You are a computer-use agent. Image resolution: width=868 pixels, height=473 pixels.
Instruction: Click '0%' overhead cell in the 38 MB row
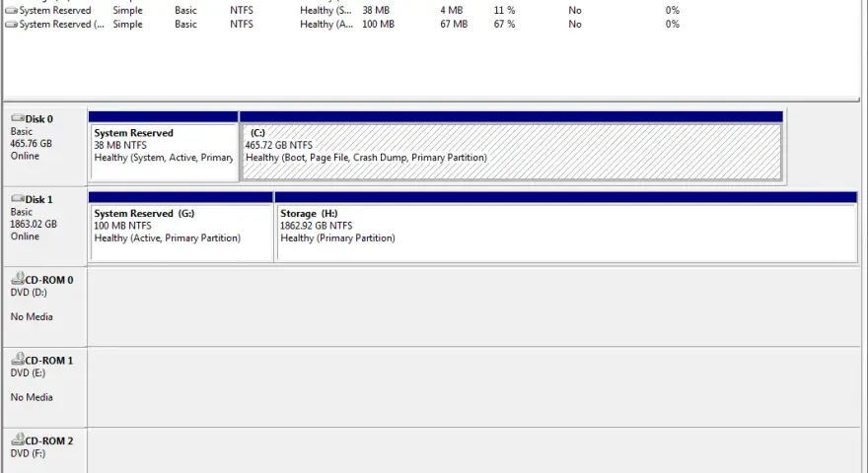[x=672, y=11]
